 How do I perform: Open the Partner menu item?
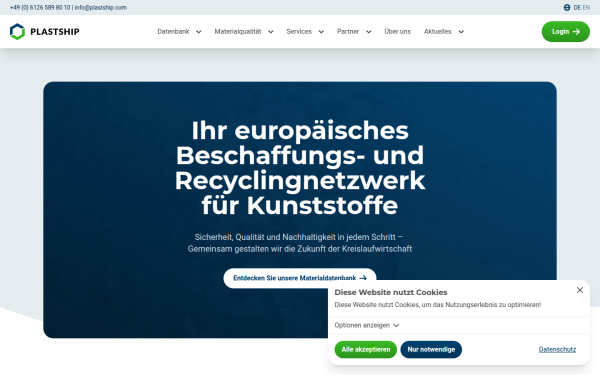pyautogui.click(x=348, y=31)
